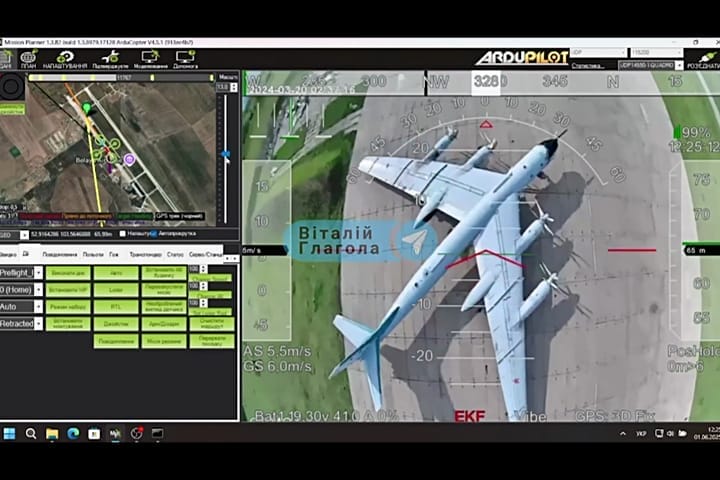Switch to the Транспондер tab
This screenshot has height=480, width=720.
pos(146,254)
